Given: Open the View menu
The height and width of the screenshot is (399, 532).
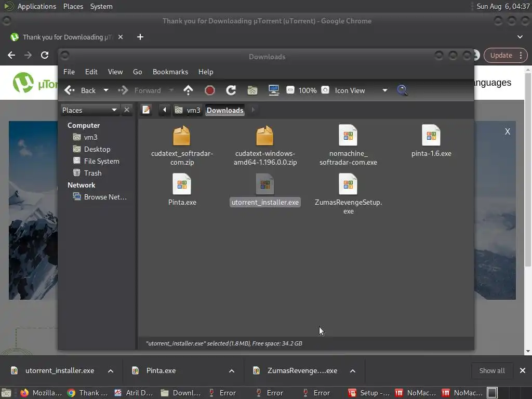Looking at the screenshot, I should [115, 72].
